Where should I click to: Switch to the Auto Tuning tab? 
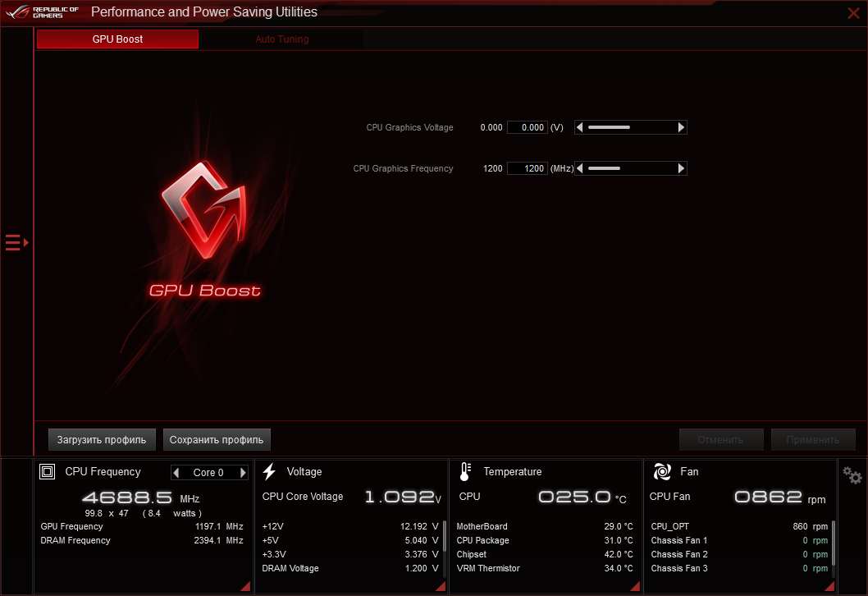[281, 39]
